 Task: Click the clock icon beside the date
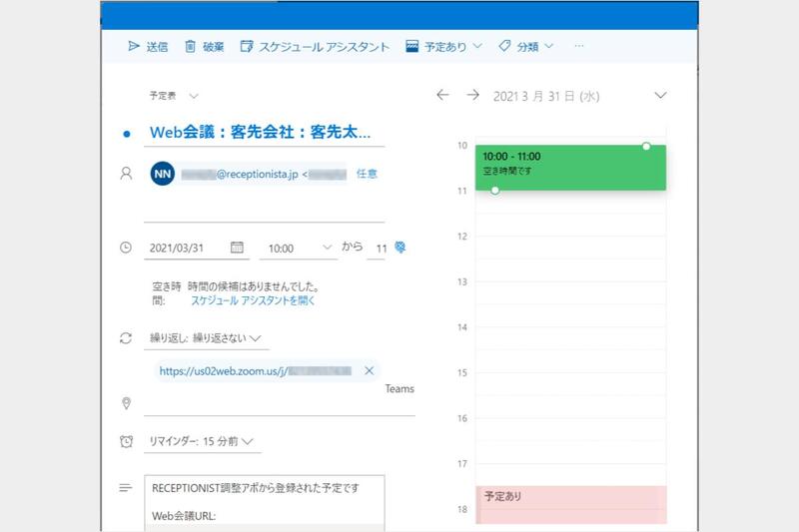point(126,248)
